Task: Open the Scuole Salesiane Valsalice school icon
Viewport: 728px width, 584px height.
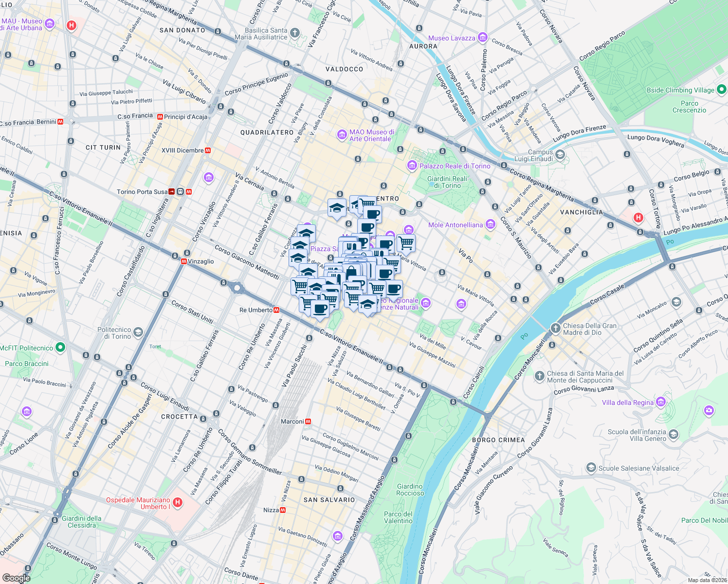Action: click(x=591, y=468)
